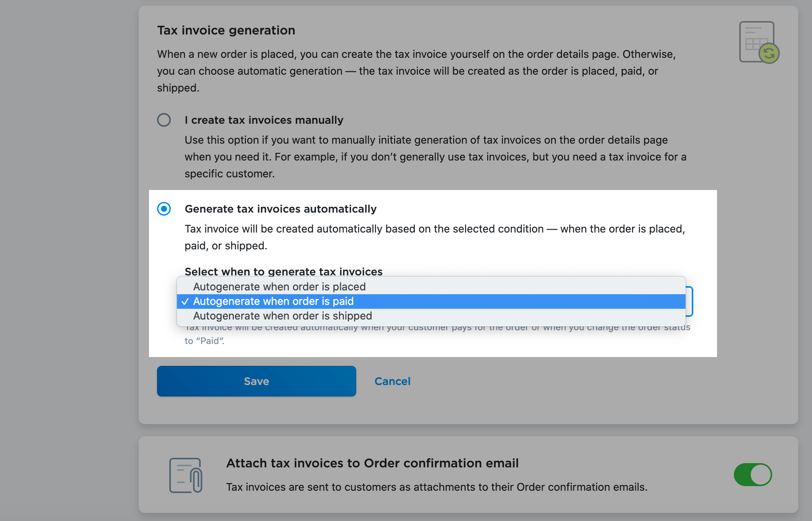Select the 'I create tax invoices manually' radio button

tap(164, 120)
